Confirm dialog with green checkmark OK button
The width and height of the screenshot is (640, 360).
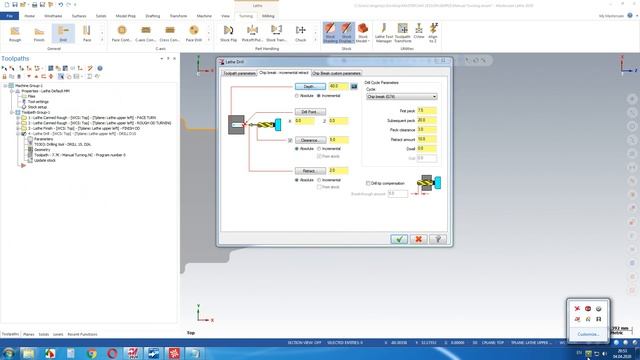point(399,239)
